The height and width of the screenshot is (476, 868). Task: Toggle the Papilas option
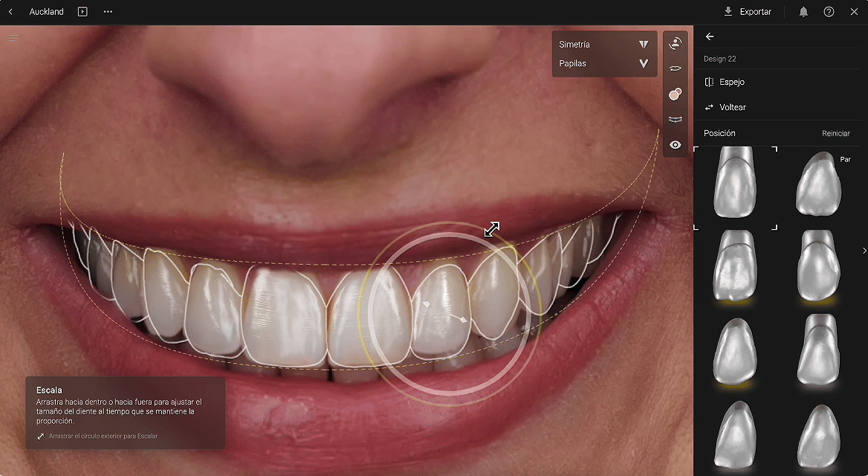604,63
